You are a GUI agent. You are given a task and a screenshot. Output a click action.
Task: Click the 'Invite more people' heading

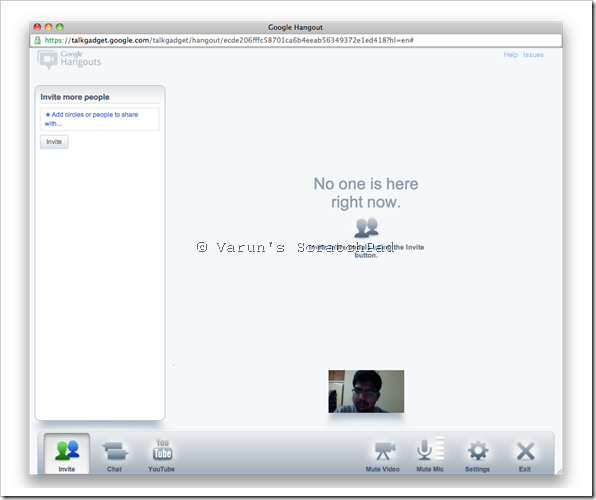(75, 97)
